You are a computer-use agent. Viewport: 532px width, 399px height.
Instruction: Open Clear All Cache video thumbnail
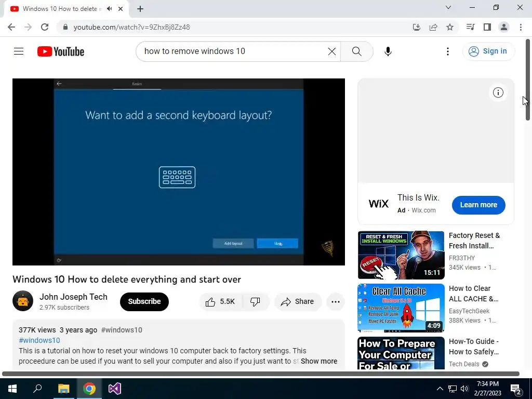[401, 308]
